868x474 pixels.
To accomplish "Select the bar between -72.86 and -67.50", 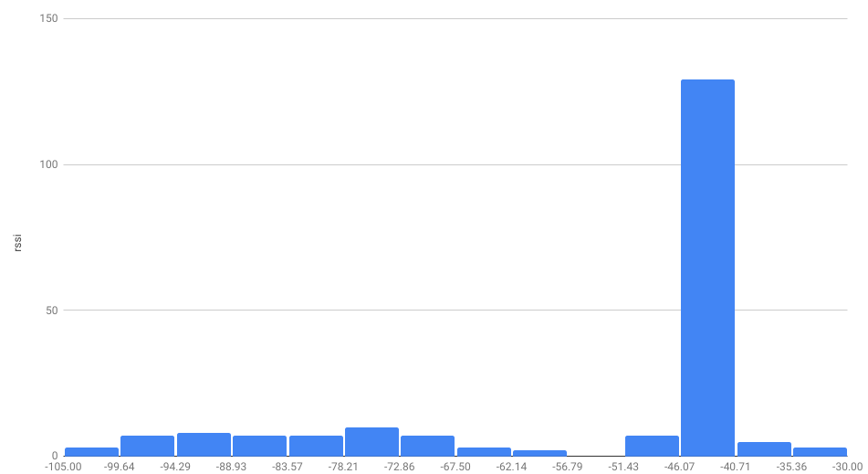I will click(x=427, y=446).
